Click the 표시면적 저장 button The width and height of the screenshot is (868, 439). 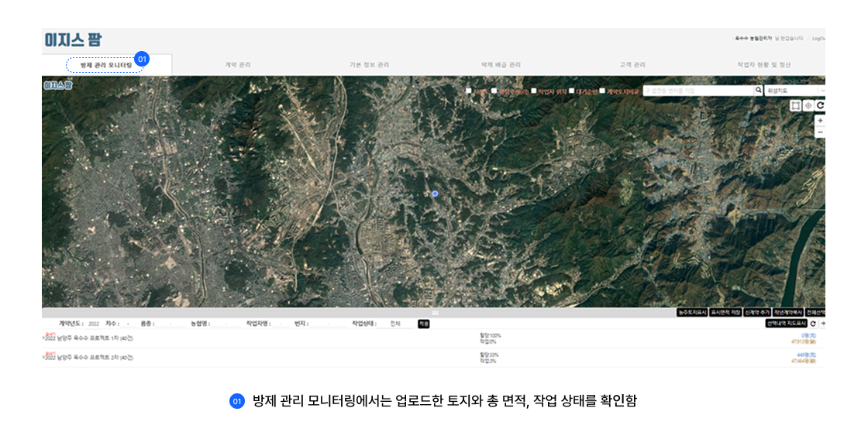(x=725, y=312)
